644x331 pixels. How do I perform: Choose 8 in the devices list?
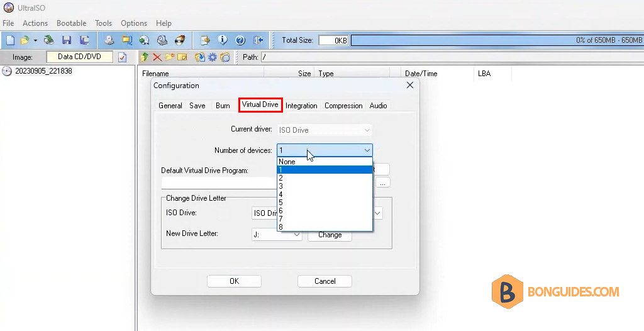(325, 227)
